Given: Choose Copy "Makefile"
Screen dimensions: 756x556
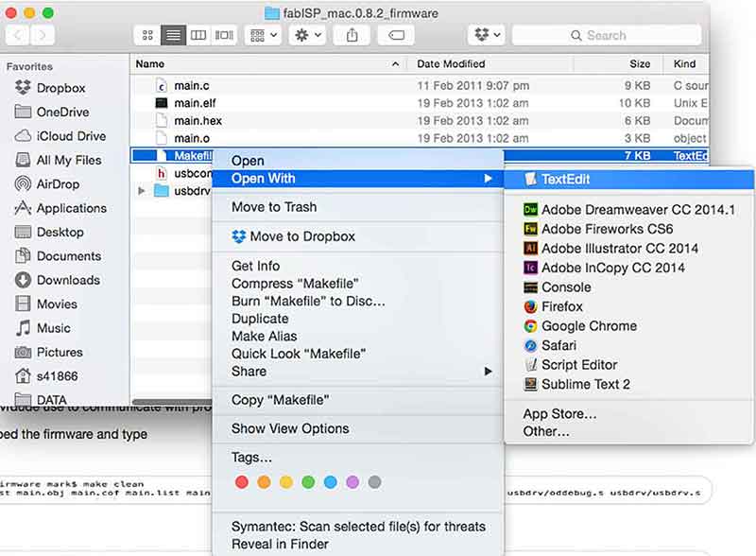Looking at the screenshot, I should click(x=358, y=400).
